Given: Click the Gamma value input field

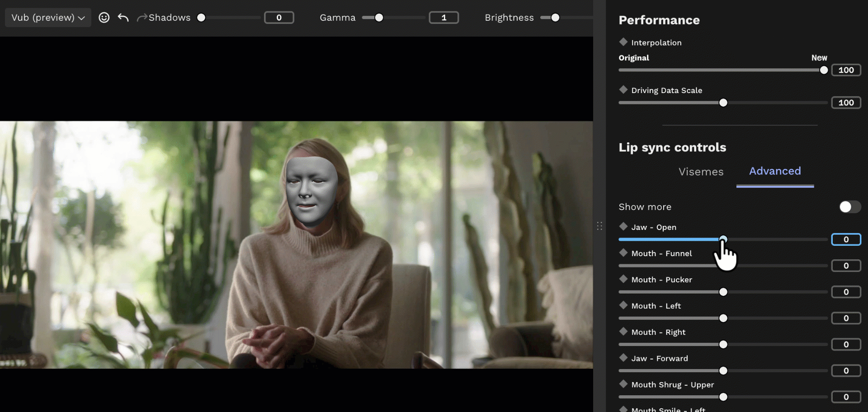Looking at the screenshot, I should coord(443,17).
